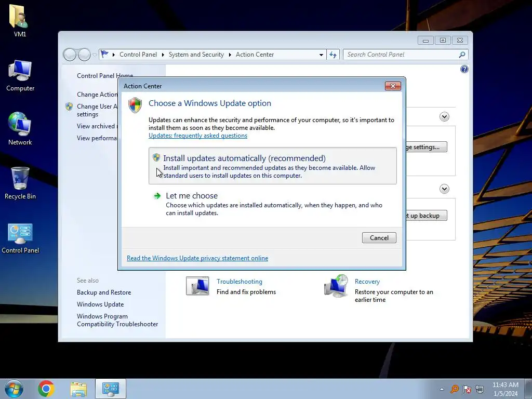532x399 pixels.
Task: Open Control Panel Home link
Action: (x=105, y=76)
